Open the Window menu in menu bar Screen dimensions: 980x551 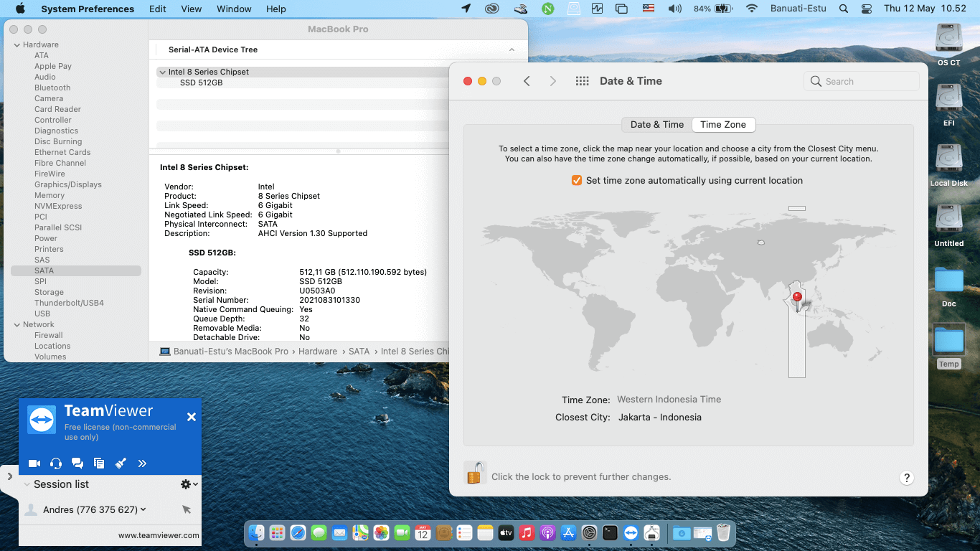coord(234,9)
